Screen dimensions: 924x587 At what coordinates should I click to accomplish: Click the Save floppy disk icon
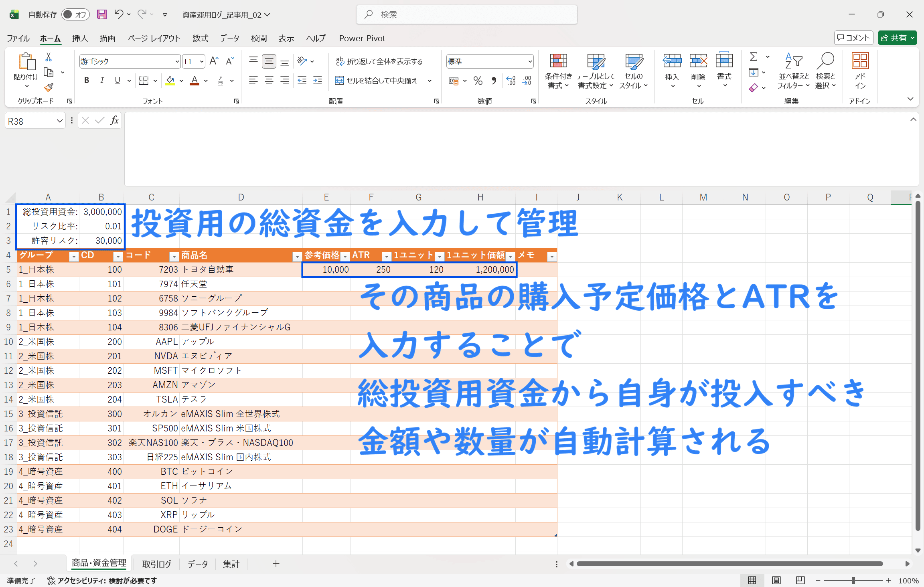(102, 15)
